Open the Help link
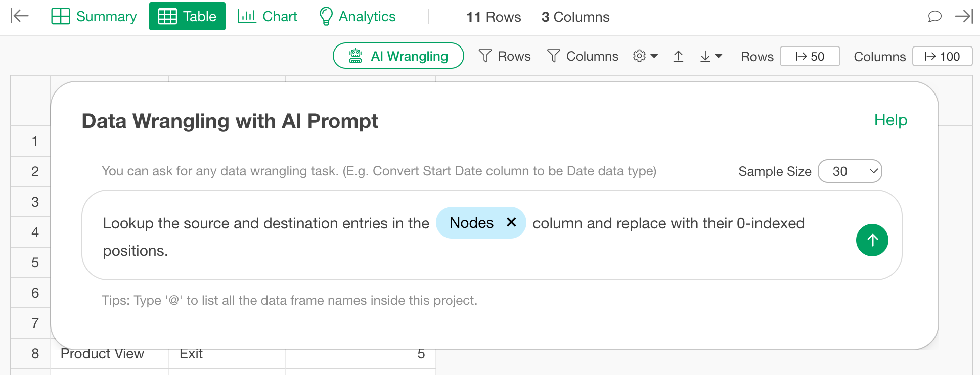The width and height of the screenshot is (980, 375). [x=890, y=120]
